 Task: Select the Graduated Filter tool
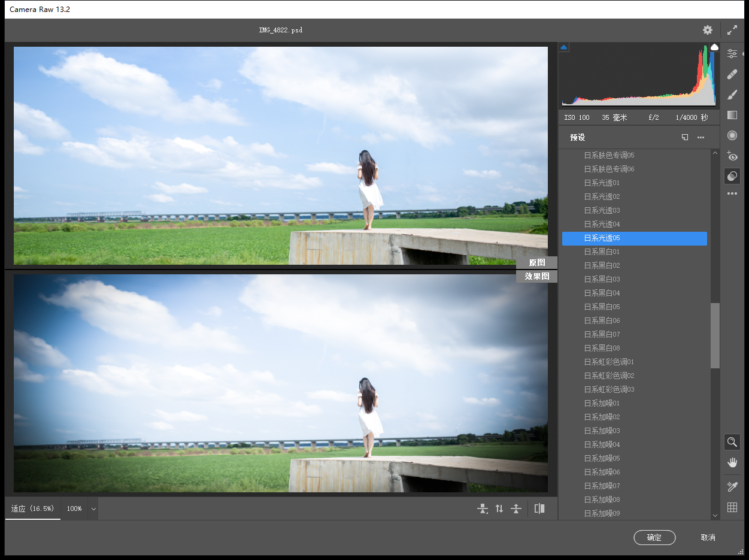pyautogui.click(x=732, y=115)
